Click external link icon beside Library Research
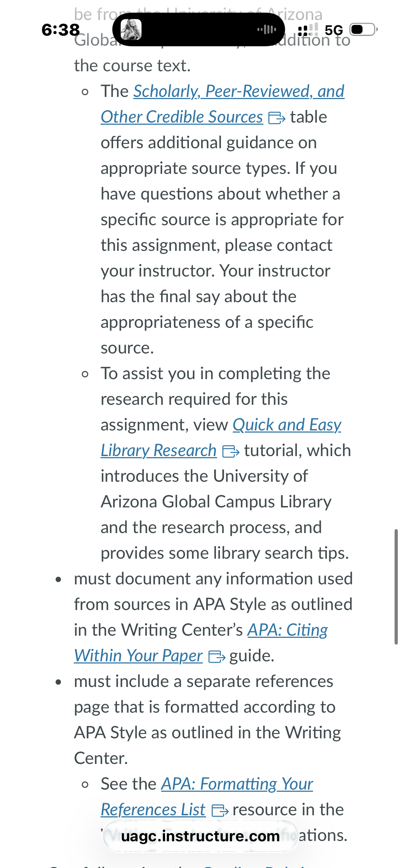This screenshot has width=401, height=868. [231, 451]
